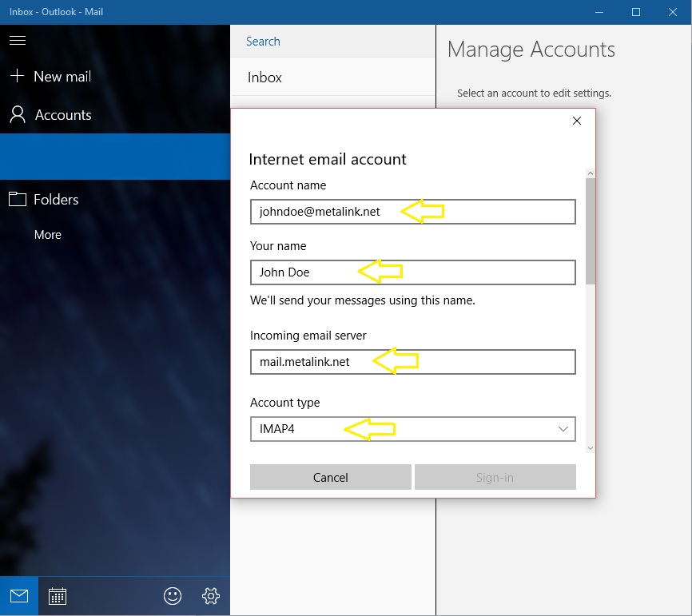Click the Search box
Image resolution: width=692 pixels, height=616 pixels.
(332, 41)
